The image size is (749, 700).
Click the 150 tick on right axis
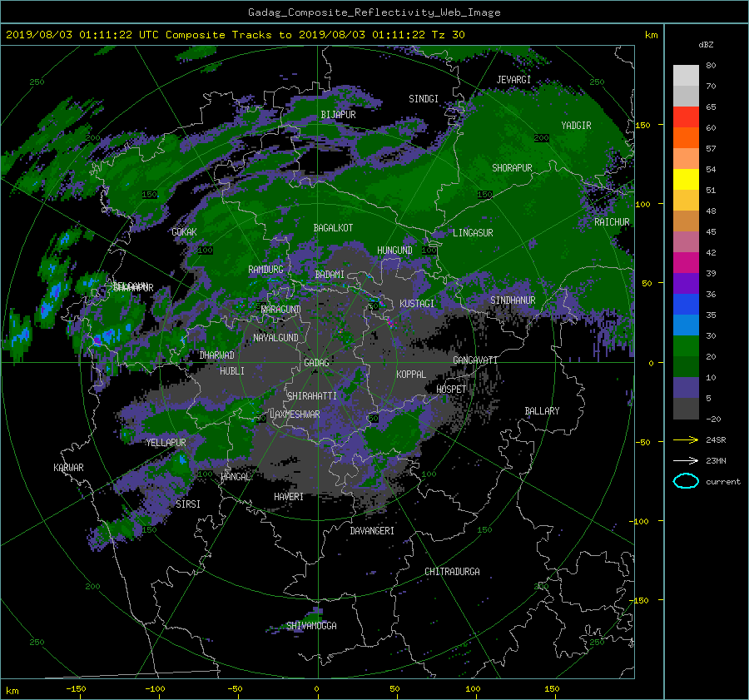[x=642, y=125]
